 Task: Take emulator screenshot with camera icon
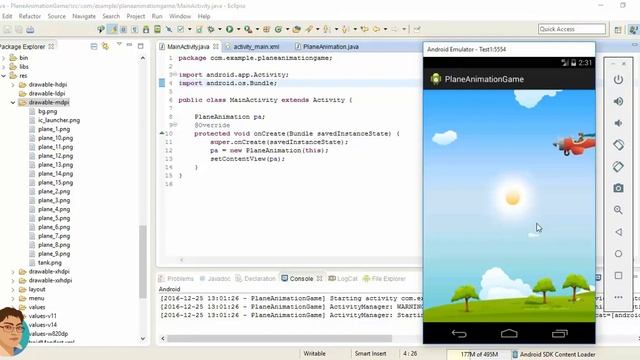(x=618, y=188)
